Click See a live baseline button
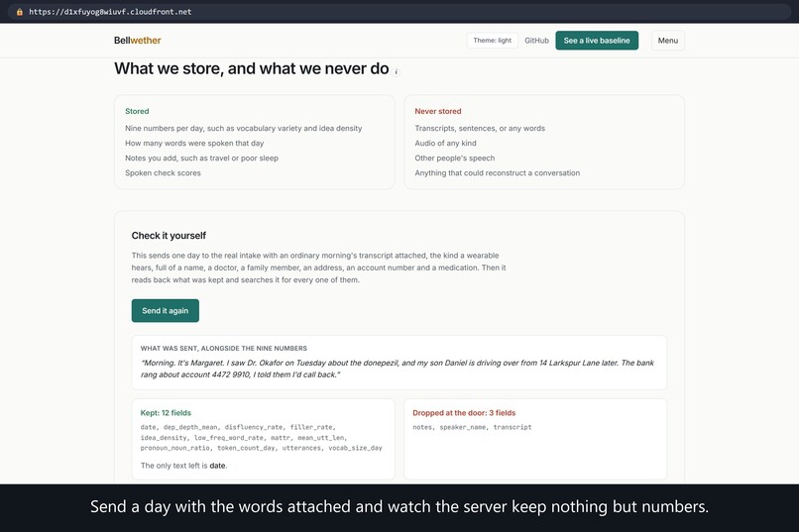Image resolution: width=799 pixels, height=532 pixels. (x=597, y=41)
